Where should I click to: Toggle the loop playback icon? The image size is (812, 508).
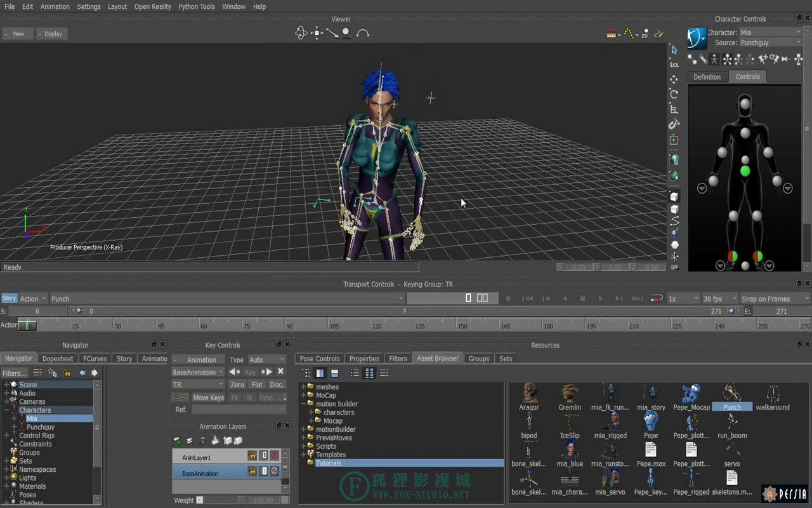click(657, 298)
